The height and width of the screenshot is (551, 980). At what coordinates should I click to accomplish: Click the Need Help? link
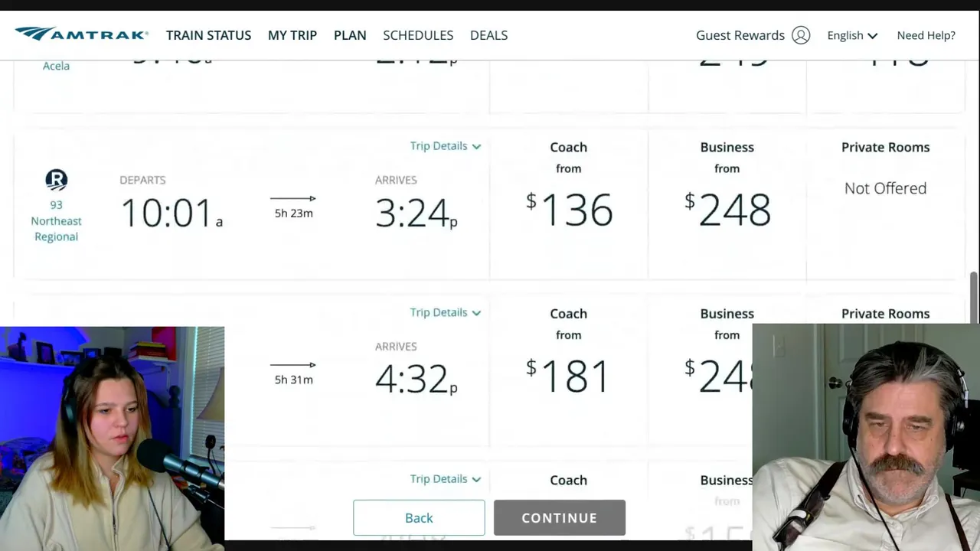(x=926, y=35)
